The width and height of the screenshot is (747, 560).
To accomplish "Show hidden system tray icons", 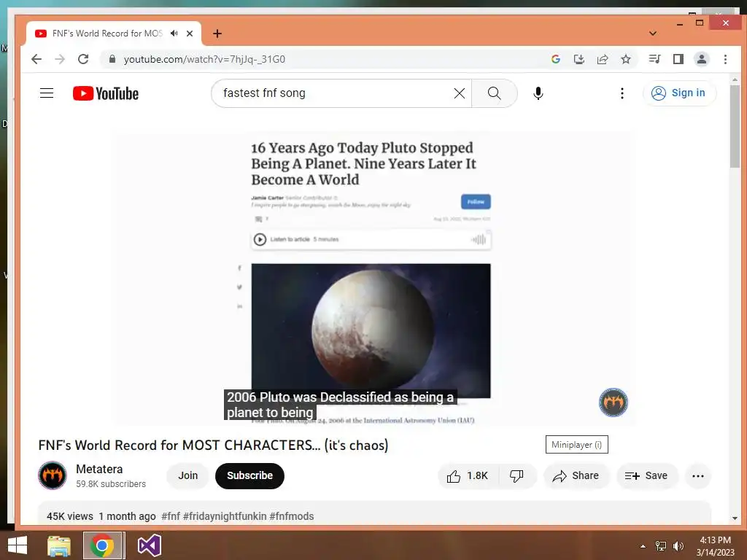I will pyautogui.click(x=643, y=546).
